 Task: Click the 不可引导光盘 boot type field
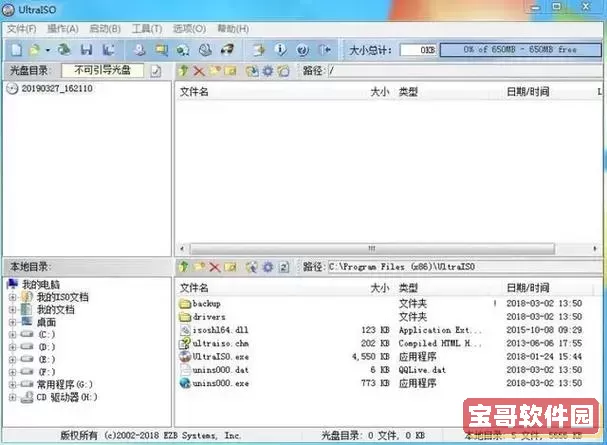pos(103,70)
